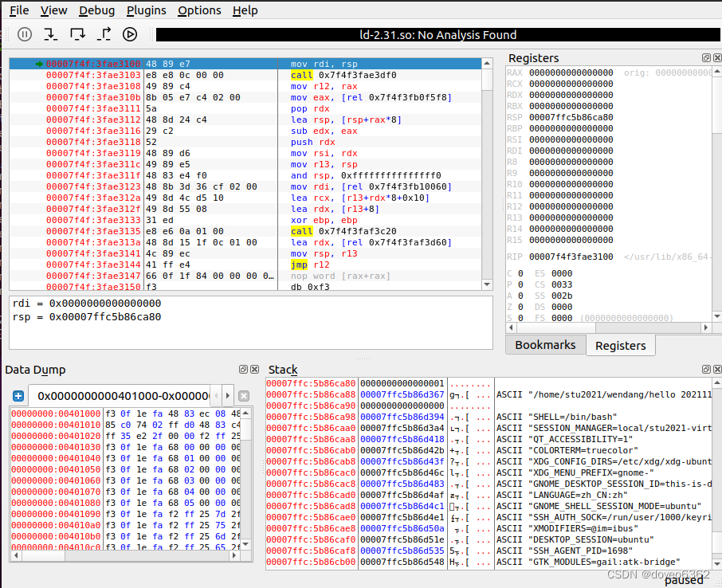Image resolution: width=722 pixels, height=588 pixels.
Task: Add a new data dump region with the plus icon
Action: pyautogui.click(x=18, y=396)
